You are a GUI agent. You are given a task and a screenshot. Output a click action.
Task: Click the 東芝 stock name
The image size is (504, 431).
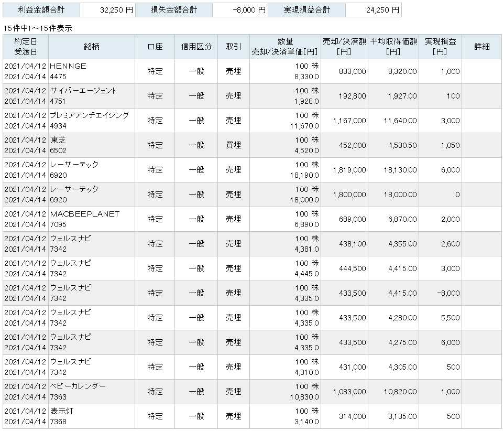click(x=58, y=140)
